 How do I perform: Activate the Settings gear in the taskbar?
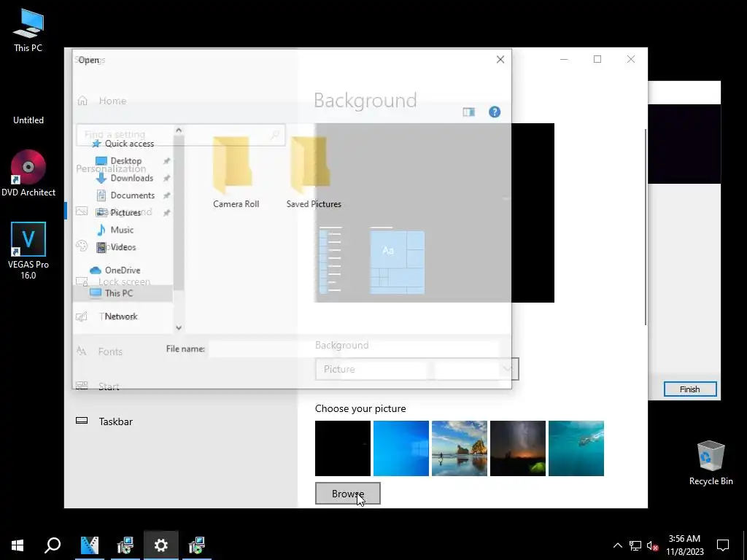tap(160, 545)
